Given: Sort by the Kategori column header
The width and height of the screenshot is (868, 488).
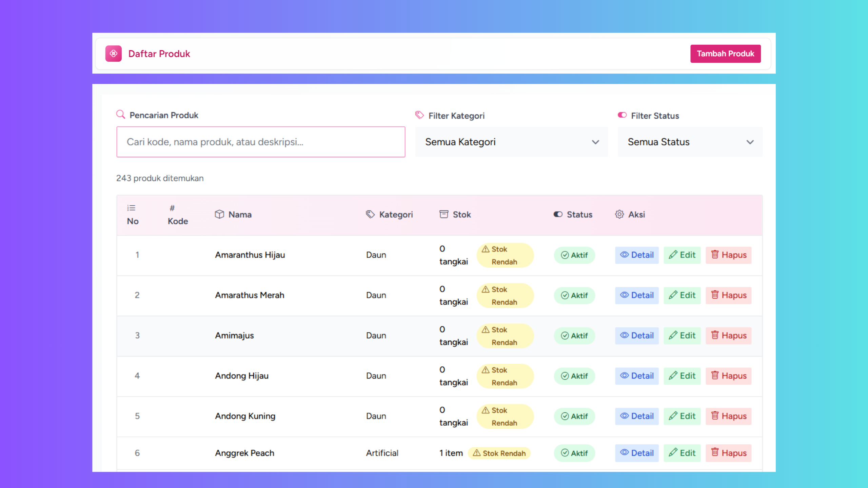Looking at the screenshot, I should click(x=396, y=215).
